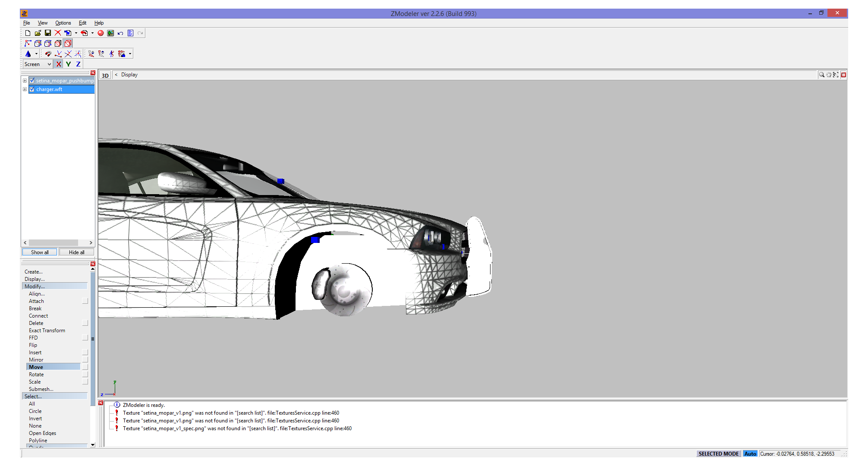Screen dimensions: 868x466
Task: Open the Import dropdown arrow
Action: 76,33
